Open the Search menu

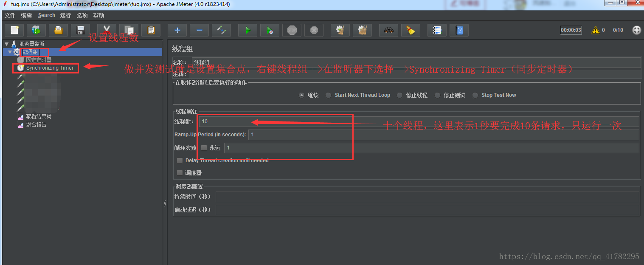coord(46,15)
